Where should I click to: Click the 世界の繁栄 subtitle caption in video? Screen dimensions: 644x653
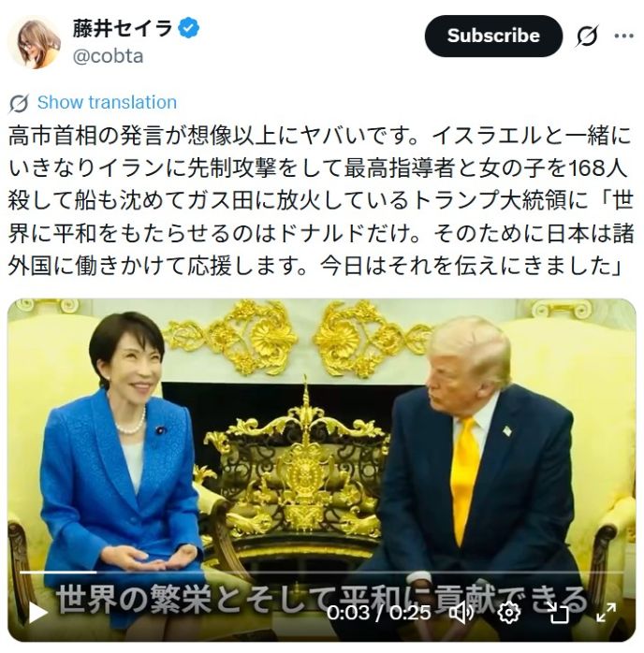322,600
